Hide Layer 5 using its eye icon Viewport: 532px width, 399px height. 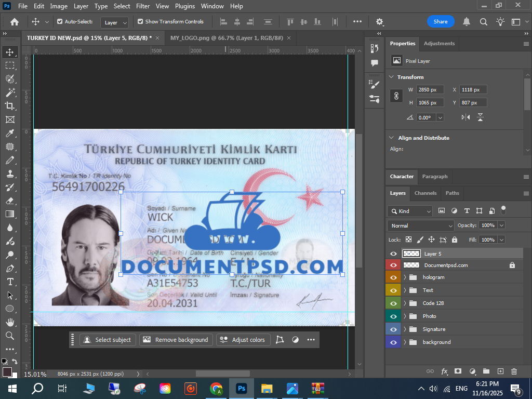point(393,254)
